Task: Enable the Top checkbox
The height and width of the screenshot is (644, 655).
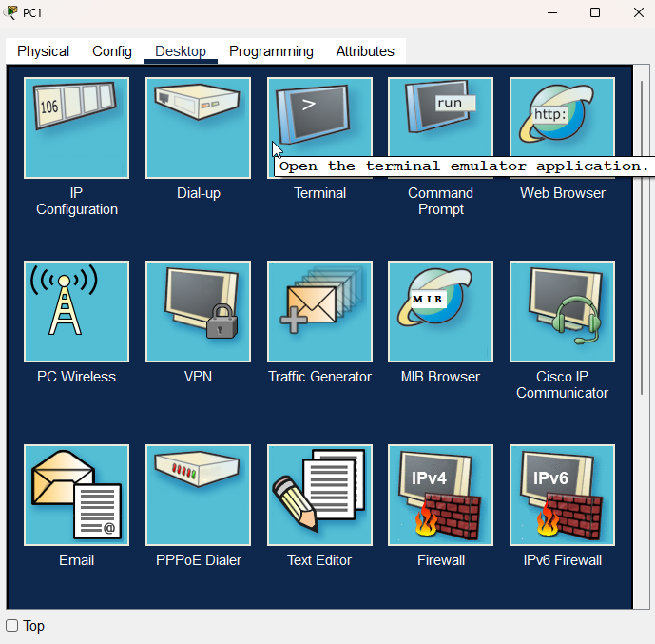Action: click(x=12, y=626)
